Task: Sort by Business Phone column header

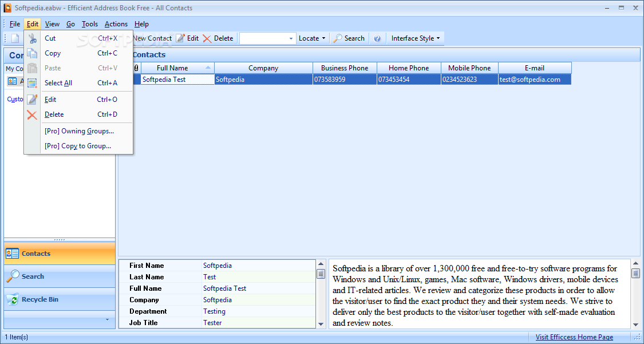Action: pos(345,68)
